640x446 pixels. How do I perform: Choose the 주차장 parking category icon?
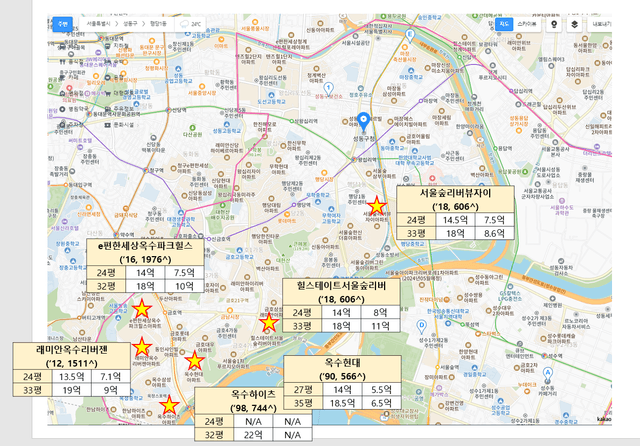coord(62,125)
